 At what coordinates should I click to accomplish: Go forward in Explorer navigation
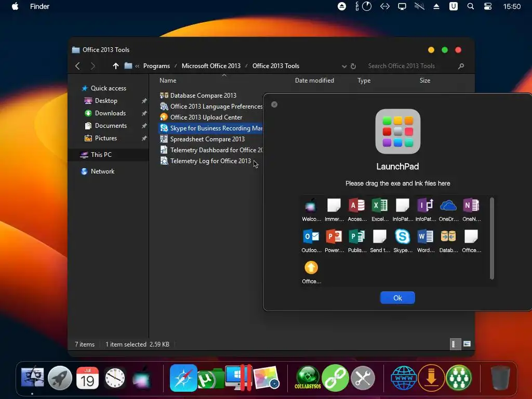[93, 66]
